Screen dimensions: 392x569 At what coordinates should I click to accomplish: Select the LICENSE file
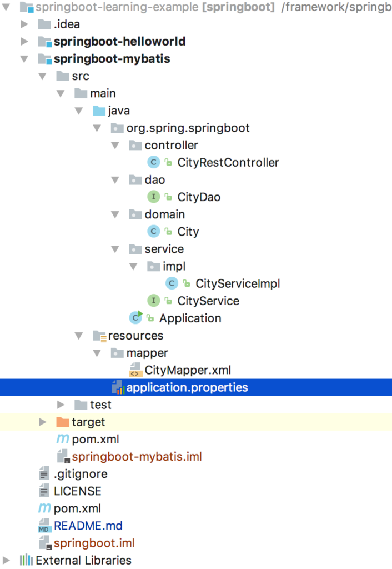(77, 491)
